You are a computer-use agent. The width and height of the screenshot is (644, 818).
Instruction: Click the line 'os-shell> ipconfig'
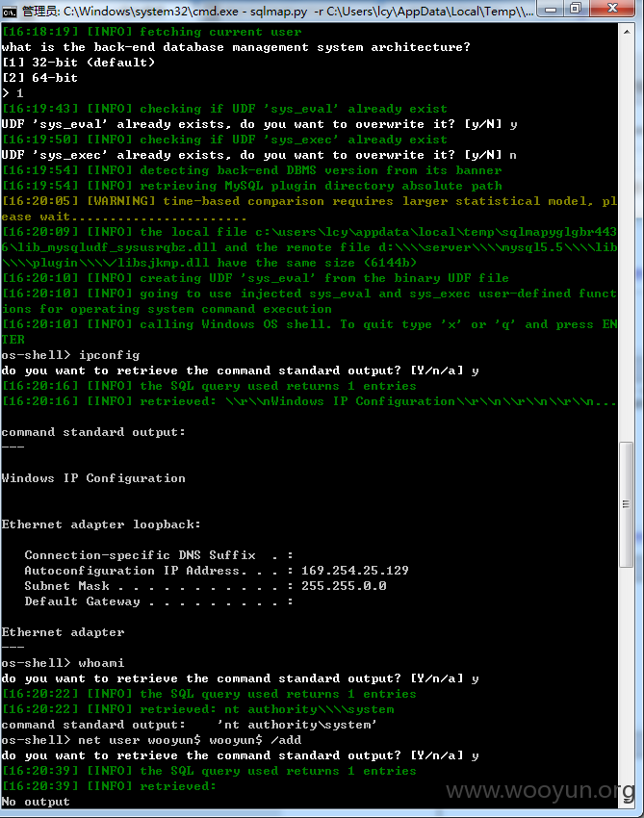[70, 355]
